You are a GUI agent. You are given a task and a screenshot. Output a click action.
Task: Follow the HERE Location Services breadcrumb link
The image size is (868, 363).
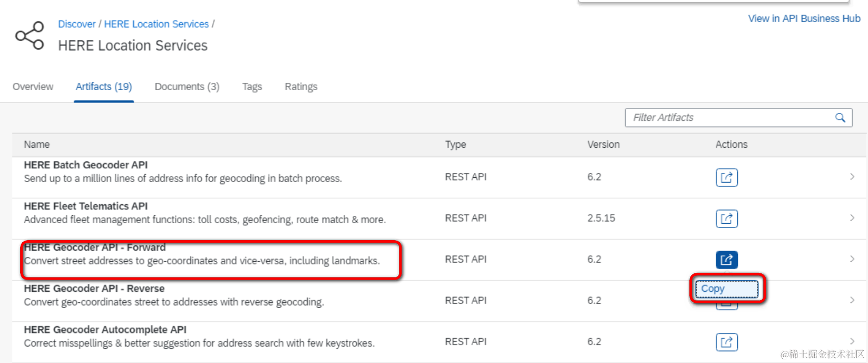157,24
